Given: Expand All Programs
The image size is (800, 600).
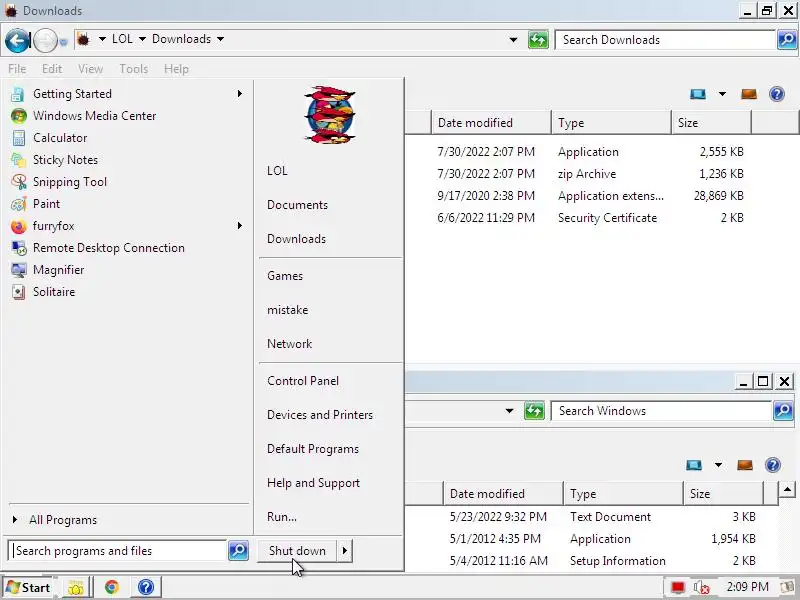Looking at the screenshot, I should pos(63,519).
